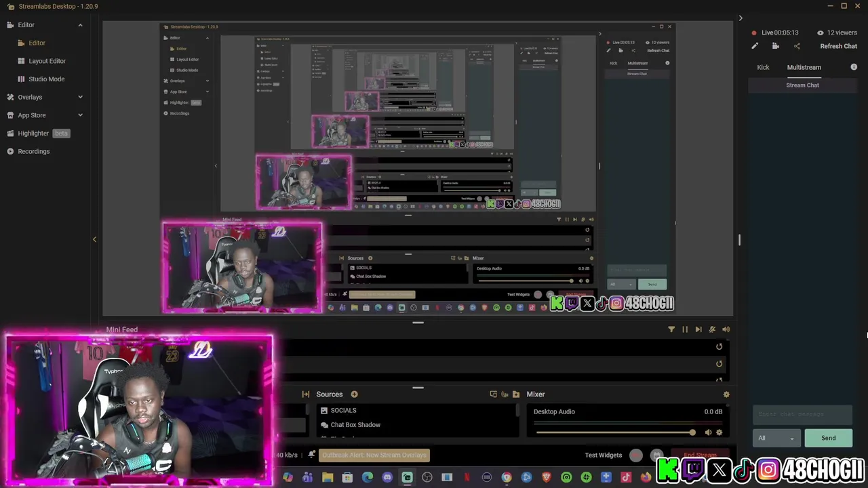Screen dimensions: 868x488
Task: Replay the second Mini Feed event
Action: [x=719, y=364]
